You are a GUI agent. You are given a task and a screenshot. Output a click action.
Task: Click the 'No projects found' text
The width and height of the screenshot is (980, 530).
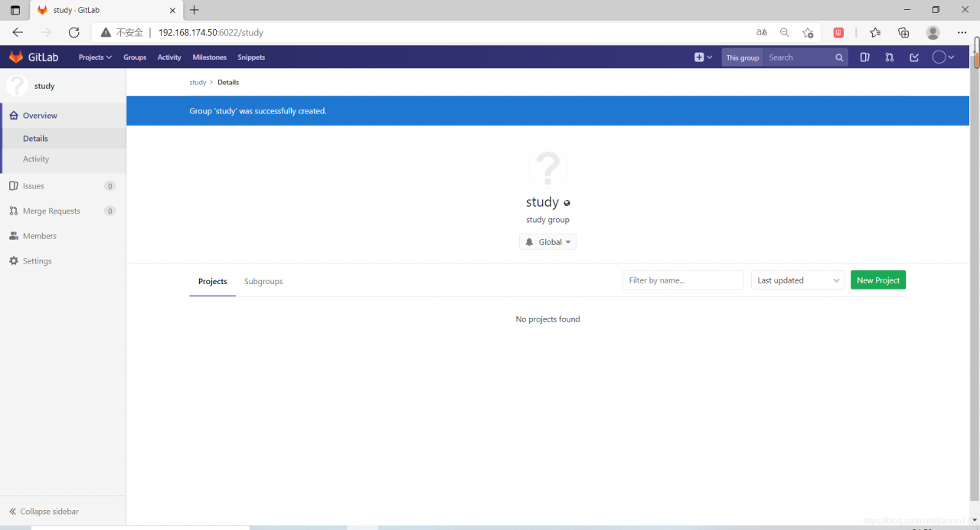point(547,319)
